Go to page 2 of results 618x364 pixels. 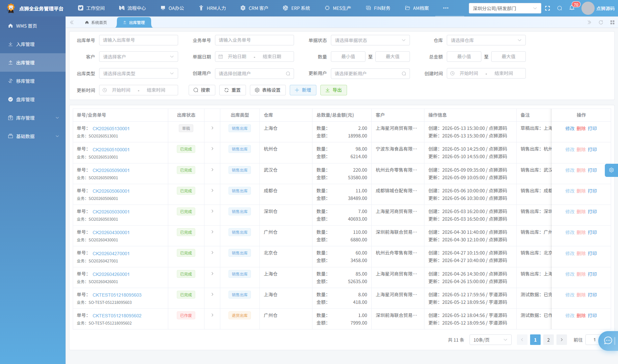(549, 340)
